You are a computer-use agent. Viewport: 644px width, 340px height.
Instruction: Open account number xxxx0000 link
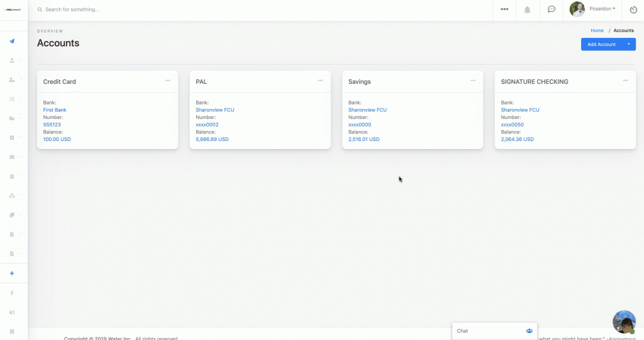pyautogui.click(x=360, y=125)
